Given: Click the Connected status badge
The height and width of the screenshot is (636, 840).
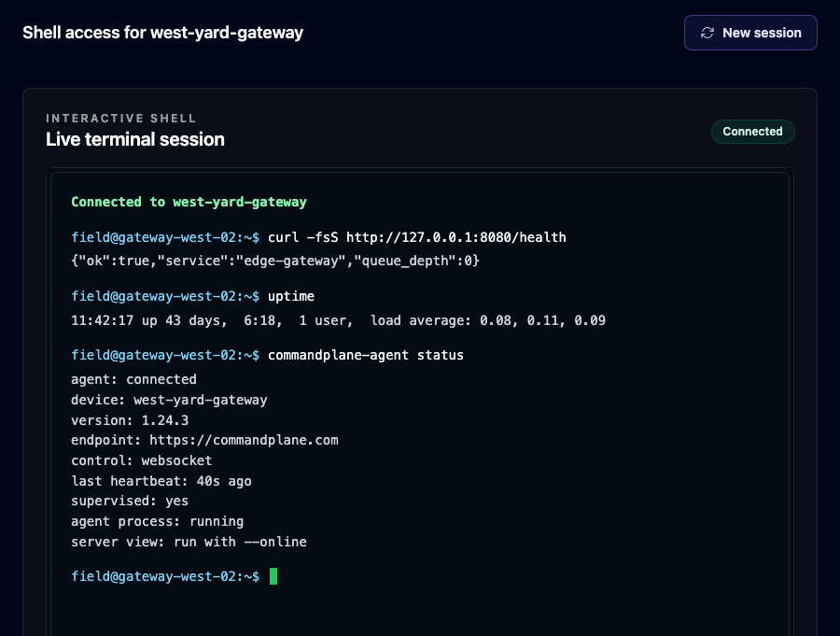Looking at the screenshot, I should tap(752, 132).
